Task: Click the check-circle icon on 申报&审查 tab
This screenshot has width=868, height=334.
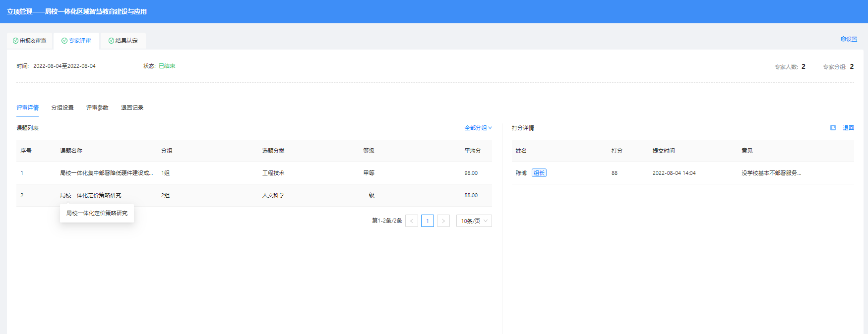Action: tap(16, 41)
